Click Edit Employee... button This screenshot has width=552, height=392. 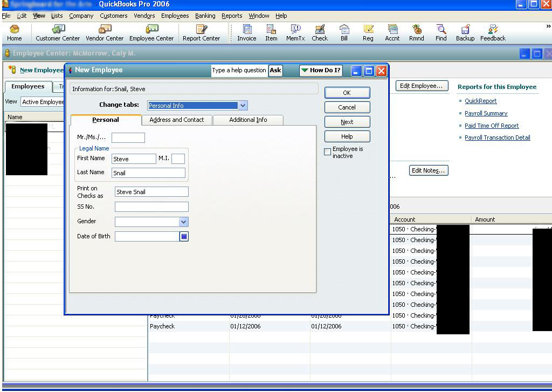(x=422, y=86)
